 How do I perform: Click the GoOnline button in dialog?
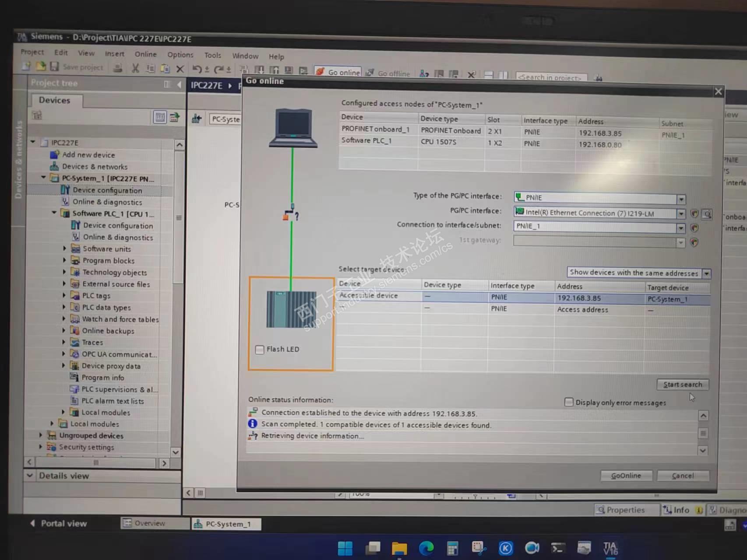tap(626, 476)
